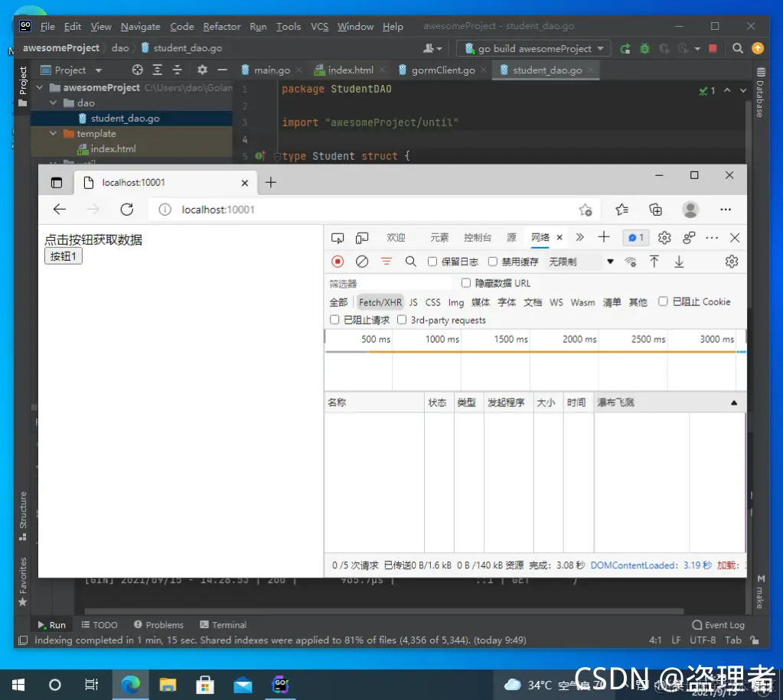Clear the network requests list

(x=361, y=261)
